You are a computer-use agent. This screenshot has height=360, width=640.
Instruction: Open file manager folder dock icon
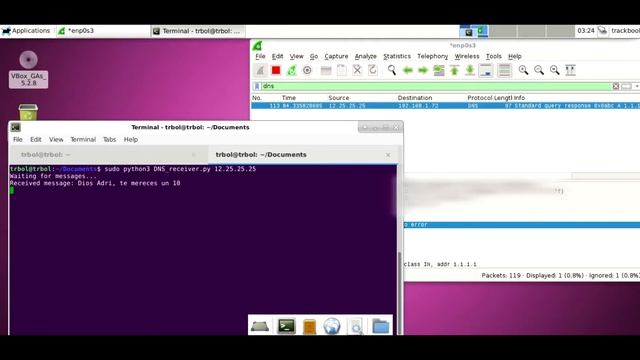click(380, 327)
